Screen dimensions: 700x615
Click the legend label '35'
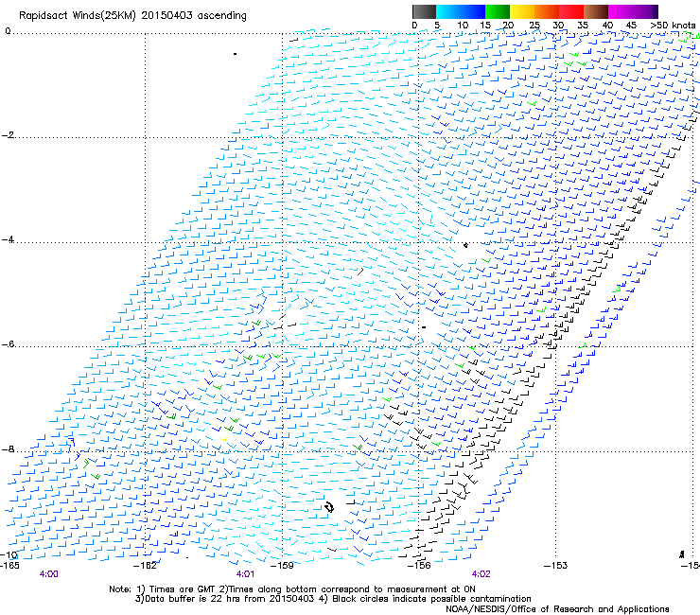[x=583, y=26]
